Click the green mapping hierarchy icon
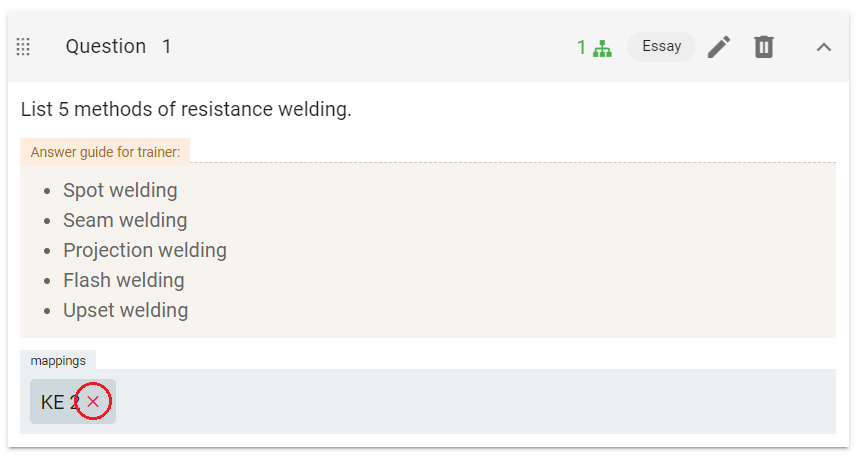The height and width of the screenshot is (463, 858). pyautogui.click(x=602, y=48)
